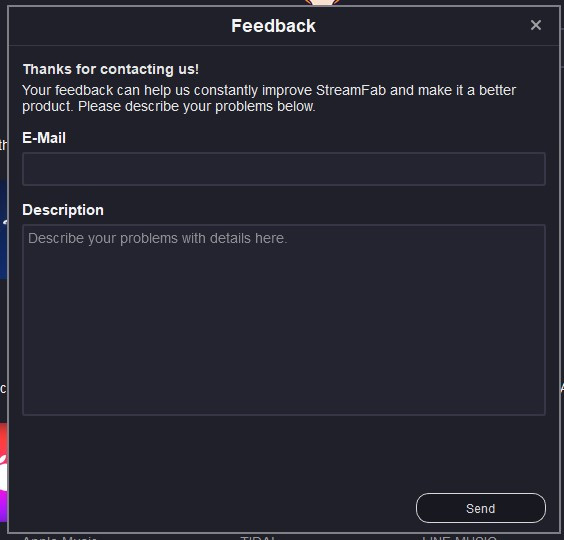Click the E-Mail field label
This screenshot has height=540, width=564.
coord(44,138)
